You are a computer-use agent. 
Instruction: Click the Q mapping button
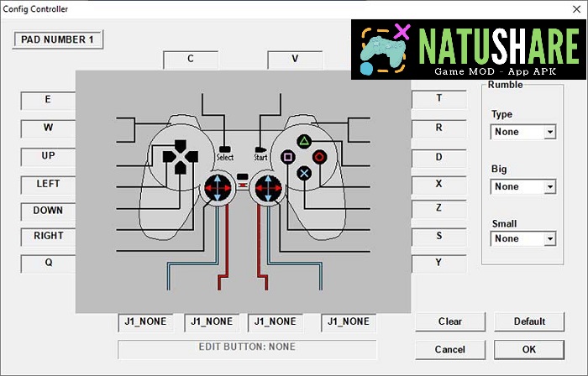click(48, 264)
